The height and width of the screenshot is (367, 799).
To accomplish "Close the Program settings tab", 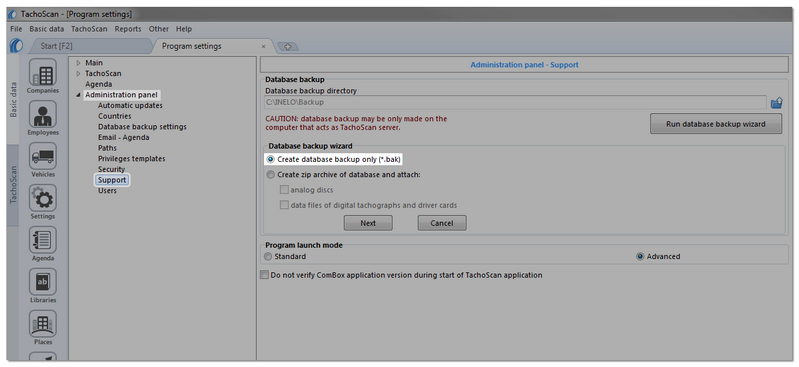I will tap(263, 46).
